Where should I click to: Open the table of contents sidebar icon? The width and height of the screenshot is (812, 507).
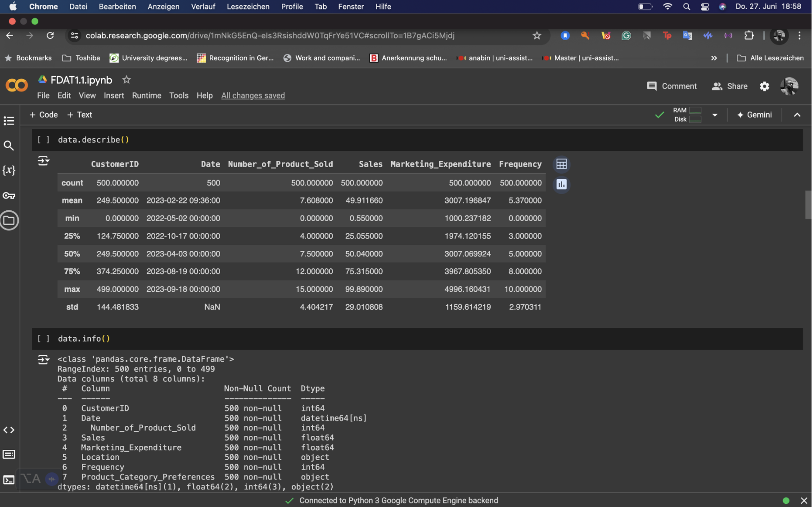9,121
